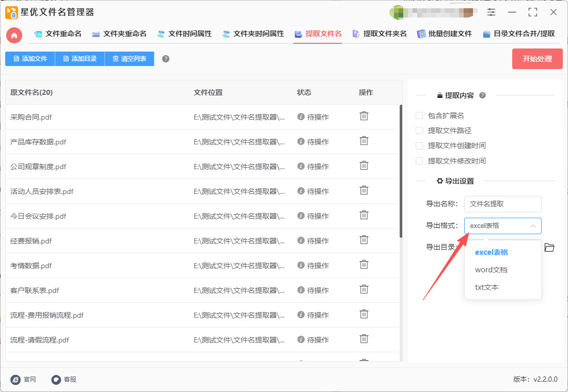
Task: Click the help question mark beside 清空列表
Action: point(166,59)
